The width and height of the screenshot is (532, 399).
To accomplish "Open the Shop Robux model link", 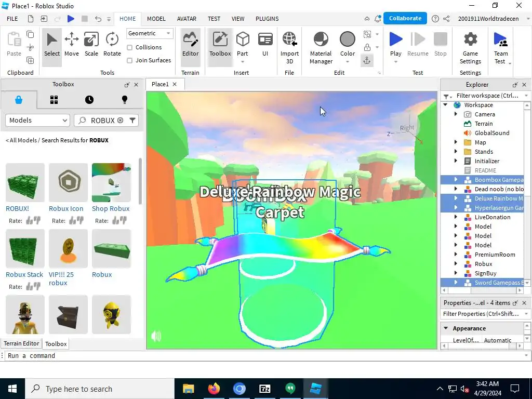I will coord(111,208).
